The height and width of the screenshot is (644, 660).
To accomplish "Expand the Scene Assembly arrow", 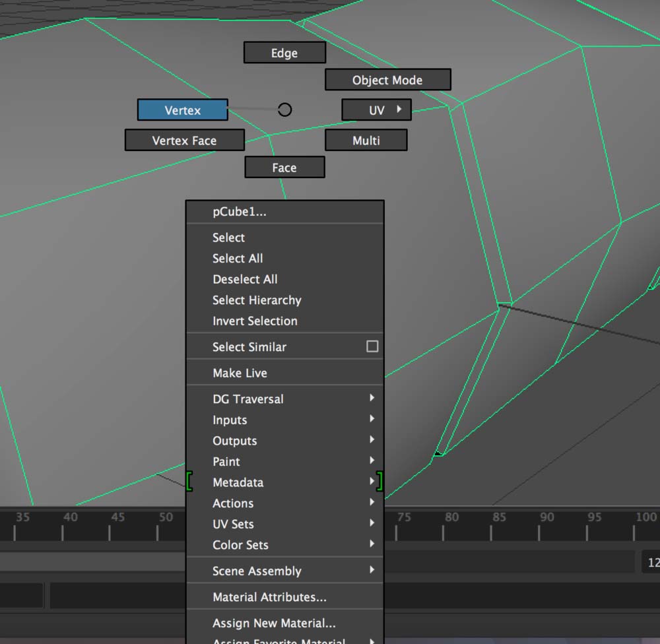I will 372,569.
